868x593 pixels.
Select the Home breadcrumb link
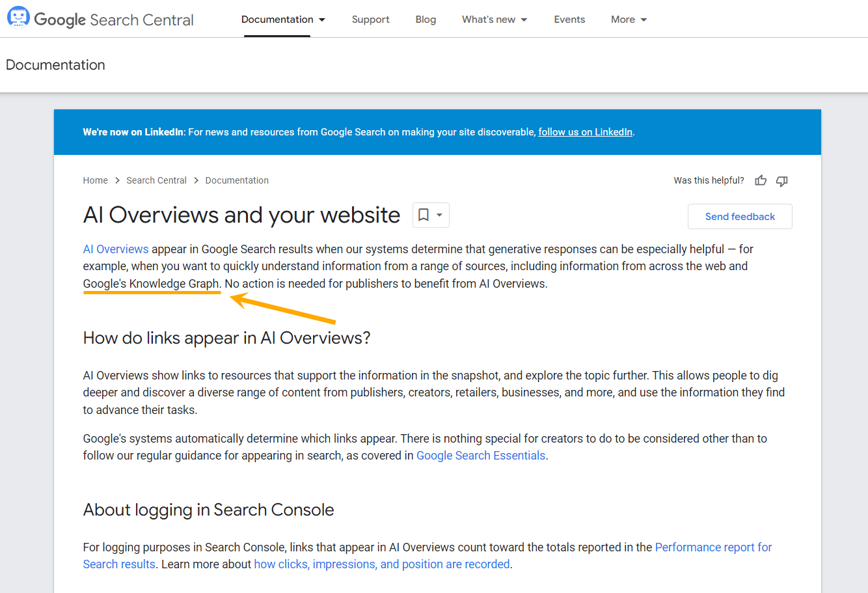coord(95,180)
